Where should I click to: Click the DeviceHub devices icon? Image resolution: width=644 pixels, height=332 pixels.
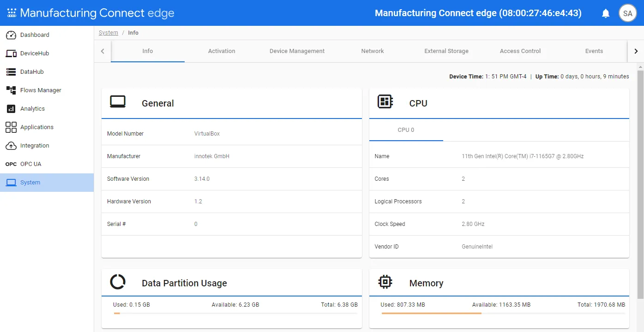tap(11, 53)
